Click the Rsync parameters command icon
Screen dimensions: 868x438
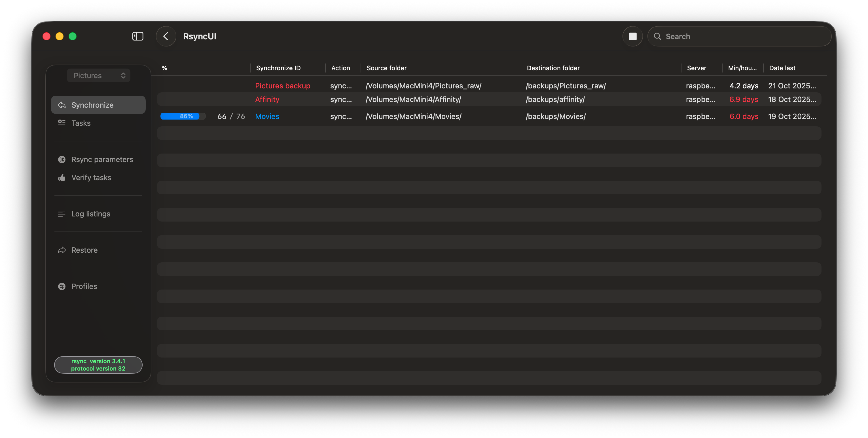click(x=62, y=160)
